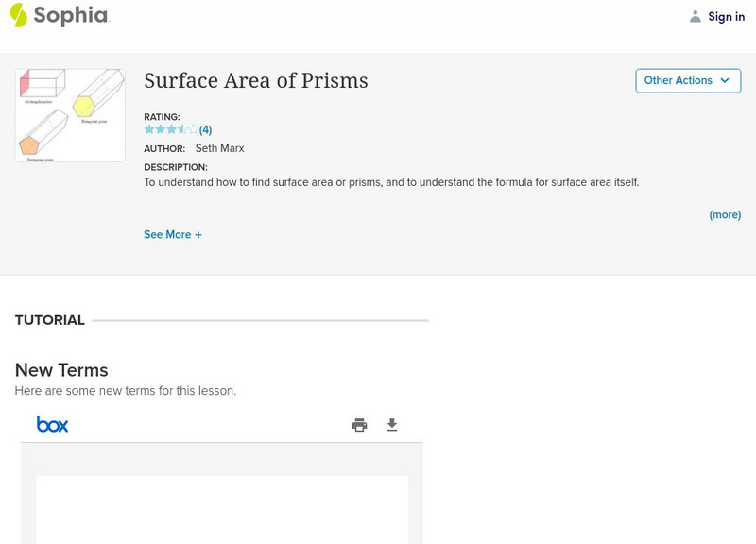Screen dimensions: 756x544
Task: View the (4) ratings count
Action: click(x=205, y=129)
